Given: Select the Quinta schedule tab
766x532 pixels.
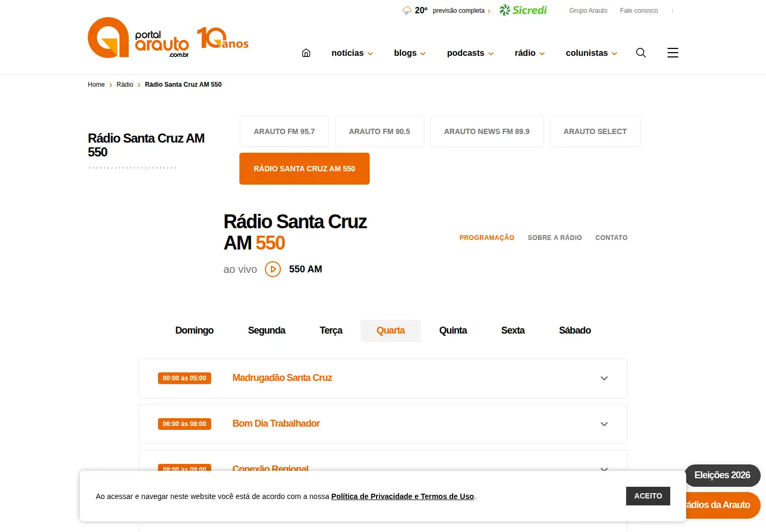Looking at the screenshot, I should coord(453,330).
